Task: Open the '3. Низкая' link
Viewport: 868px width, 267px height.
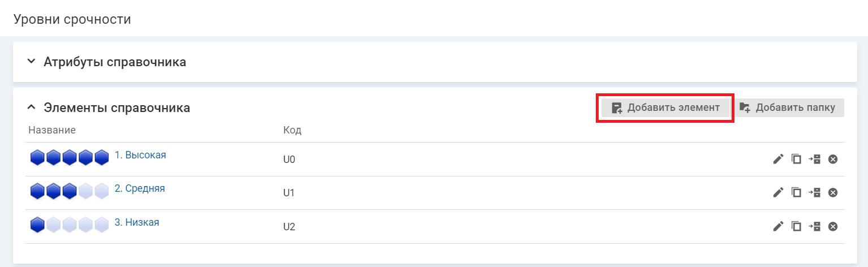Action: 137,222
